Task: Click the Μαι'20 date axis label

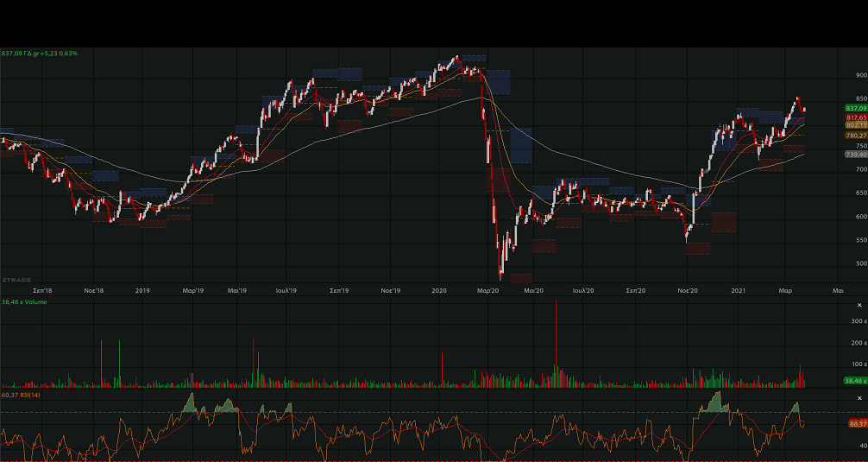Action: click(x=533, y=290)
